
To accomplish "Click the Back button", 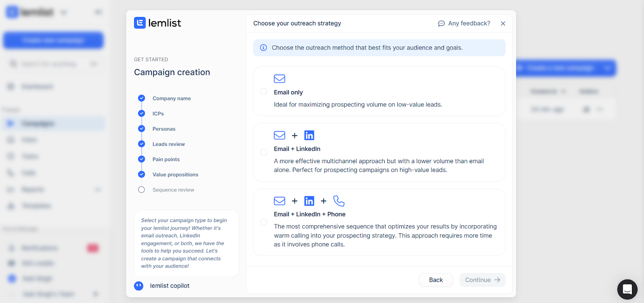I will [x=436, y=280].
